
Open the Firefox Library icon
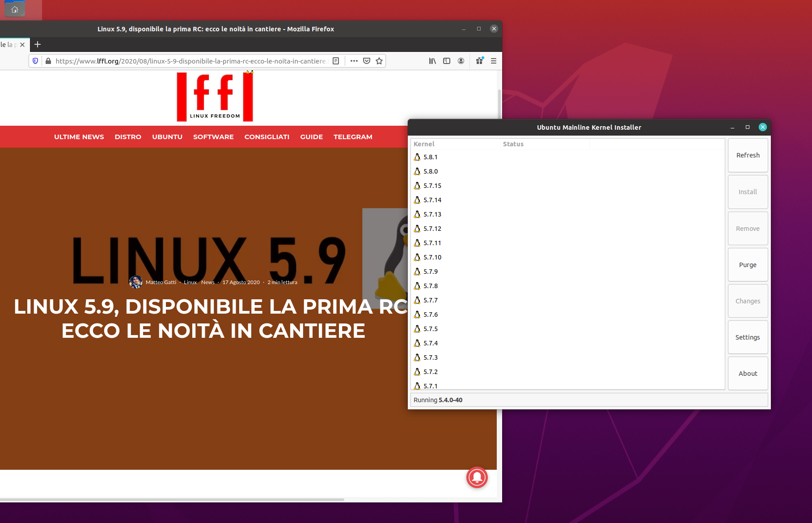tap(432, 61)
